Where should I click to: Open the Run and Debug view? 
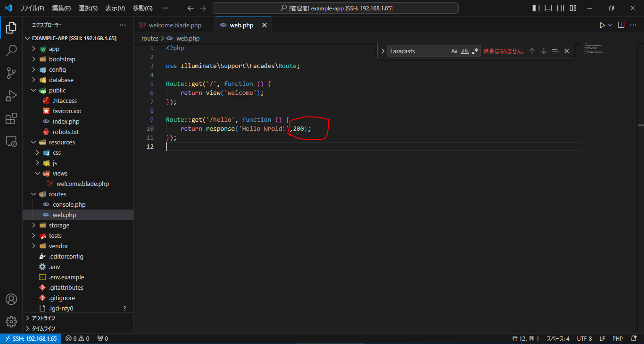[11, 96]
